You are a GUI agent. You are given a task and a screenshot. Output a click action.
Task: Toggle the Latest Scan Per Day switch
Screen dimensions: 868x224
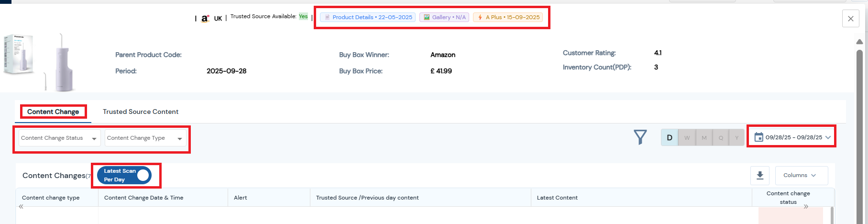coord(124,175)
